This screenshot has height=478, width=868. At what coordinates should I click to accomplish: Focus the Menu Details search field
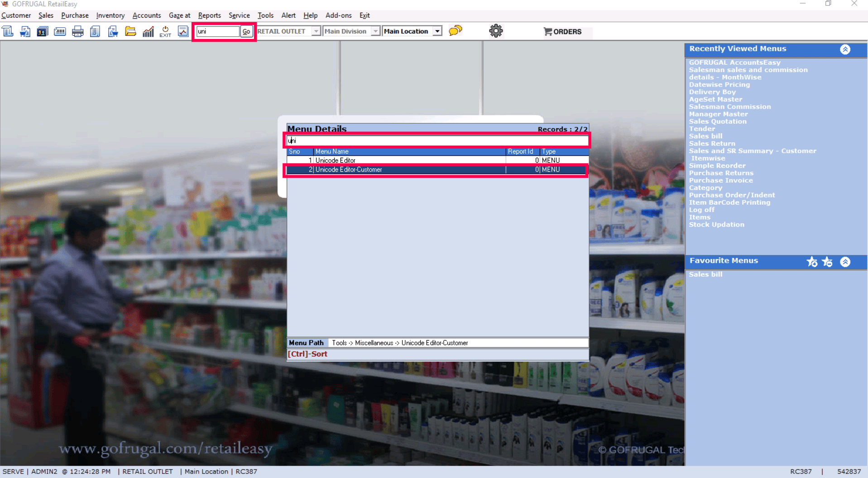coord(437,140)
